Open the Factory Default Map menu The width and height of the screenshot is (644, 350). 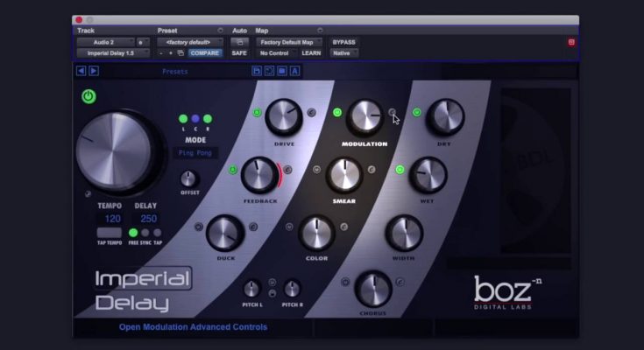(290, 42)
